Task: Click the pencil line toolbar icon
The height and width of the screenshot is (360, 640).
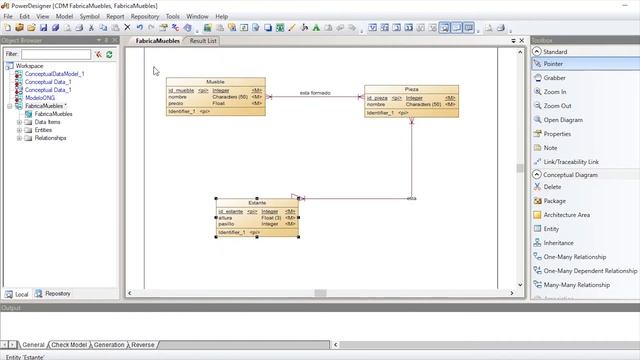Action: click(292, 28)
